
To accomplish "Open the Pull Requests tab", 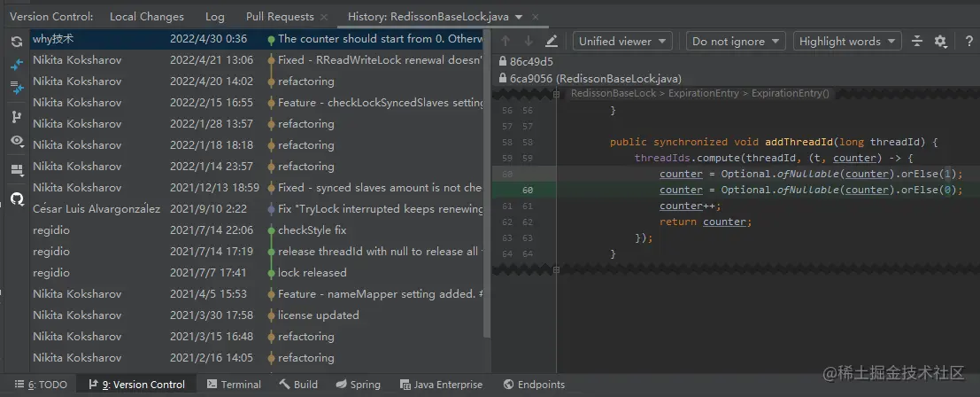I will [280, 17].
